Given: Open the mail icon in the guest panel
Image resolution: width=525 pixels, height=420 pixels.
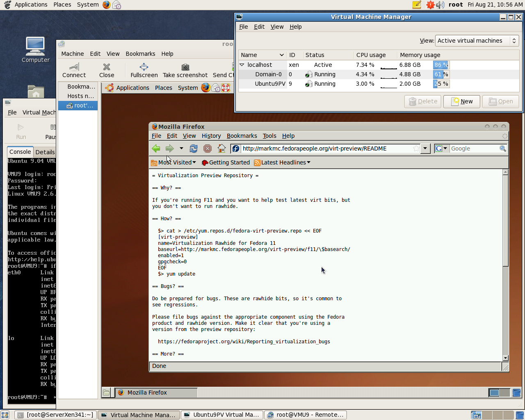Looking at the screenshot, I should [x=216, y=87].
